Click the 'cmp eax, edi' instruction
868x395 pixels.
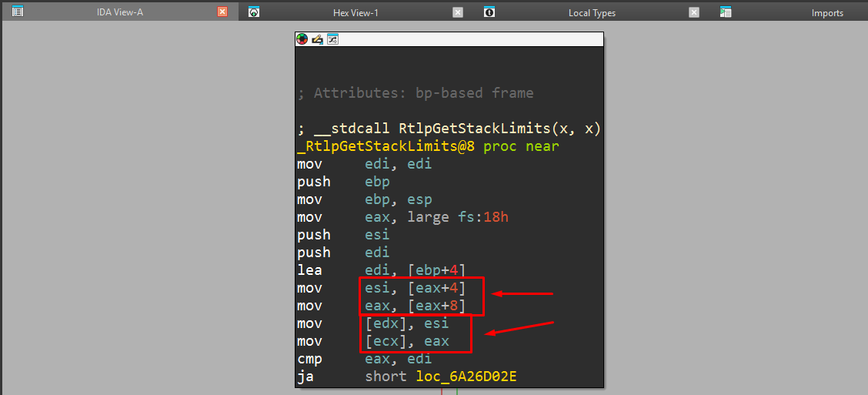coord(364,359)
